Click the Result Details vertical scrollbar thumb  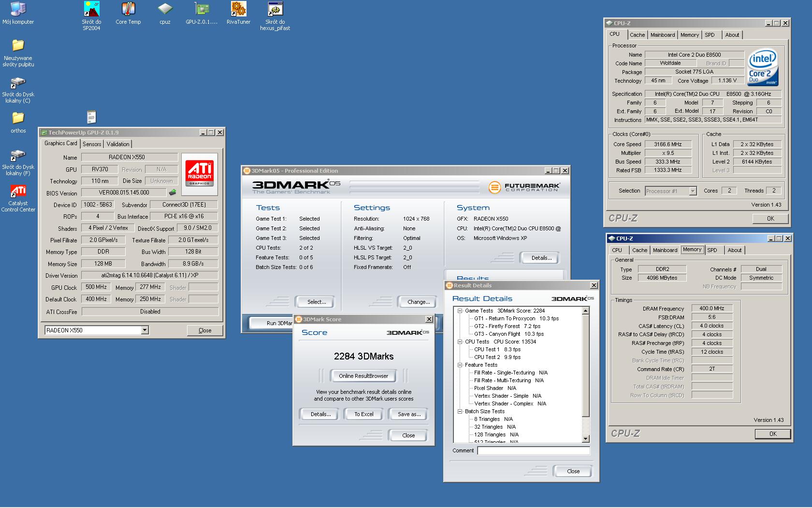pyautogui.click(x=586, y=365)
